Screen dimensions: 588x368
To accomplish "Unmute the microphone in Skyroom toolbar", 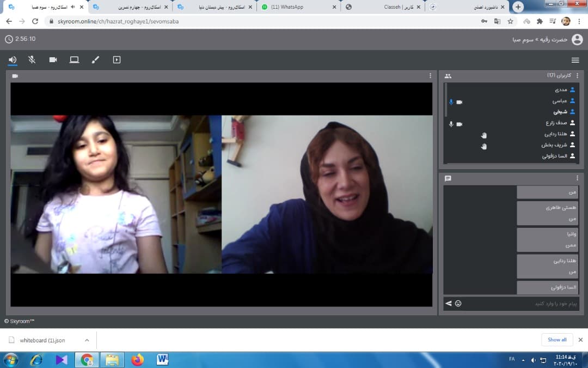I will click(x=32, y=60).
